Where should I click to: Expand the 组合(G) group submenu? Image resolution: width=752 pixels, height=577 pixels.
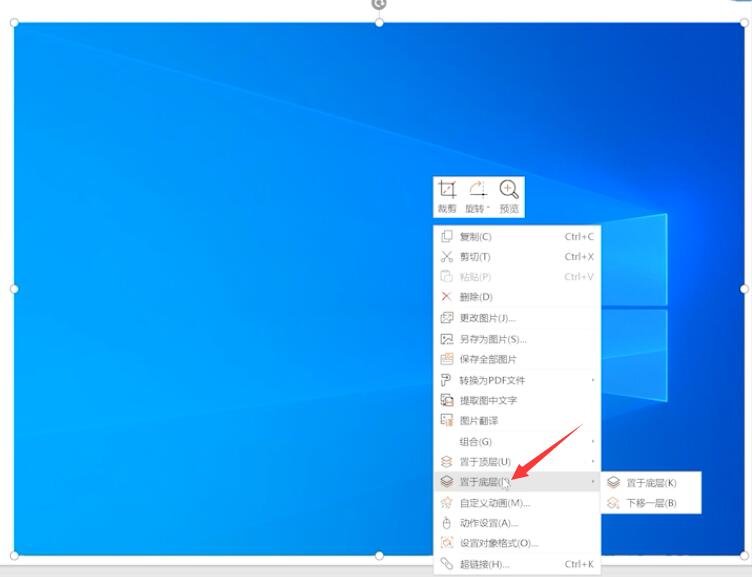click(517, 441)
